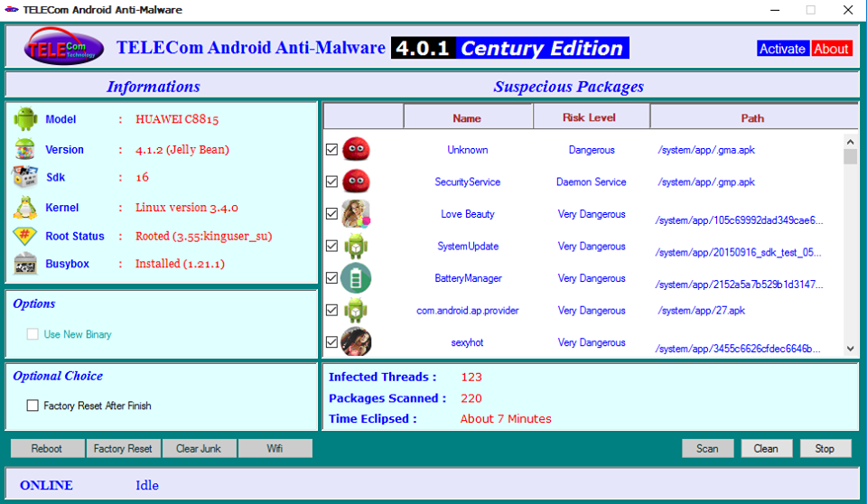This screenshot has height=504, width=867.
Task: Click the Infected Threads count 123
Action: coord(471,378)
